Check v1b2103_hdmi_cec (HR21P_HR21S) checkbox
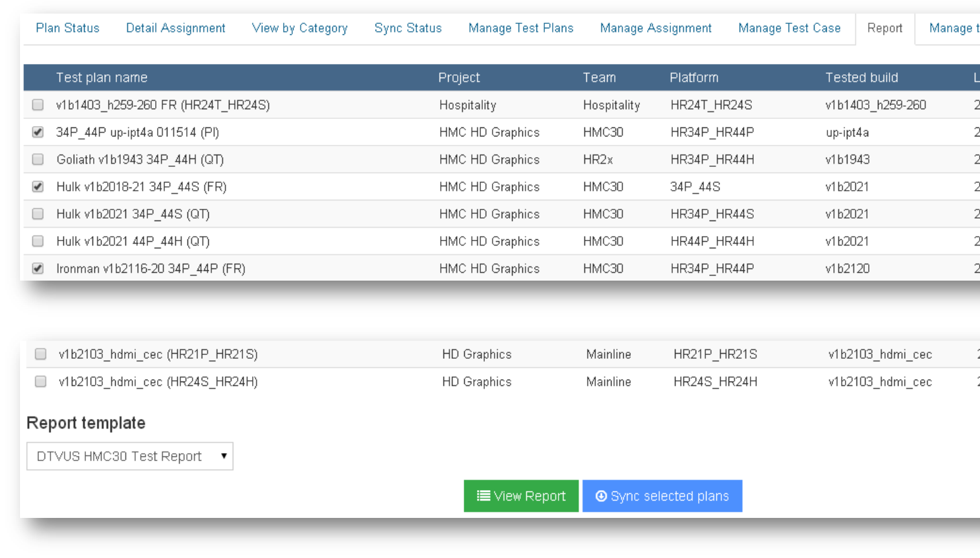This screenshot has height=558, width=980. [x=41, y=354]
